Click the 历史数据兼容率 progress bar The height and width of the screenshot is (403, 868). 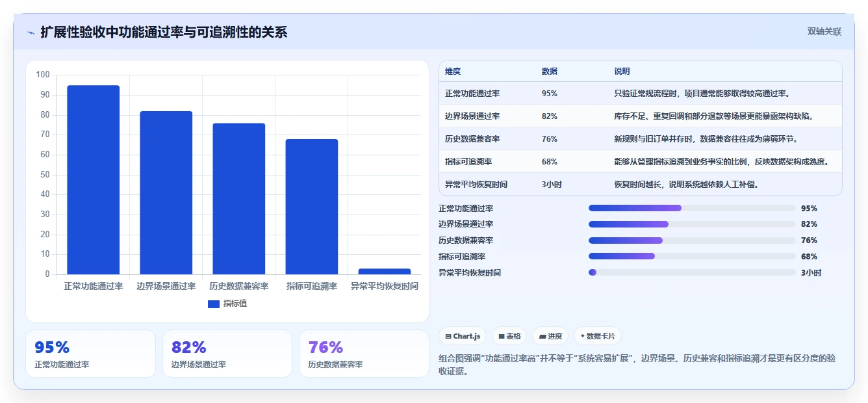click(x=692, y=240)
